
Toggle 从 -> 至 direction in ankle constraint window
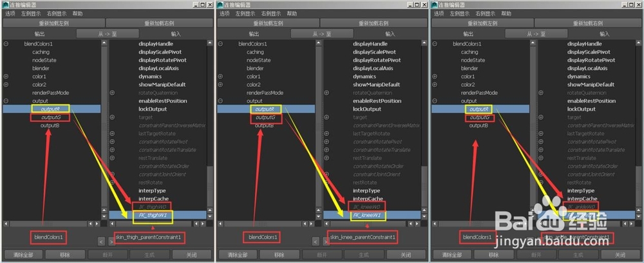click(536, 33)
